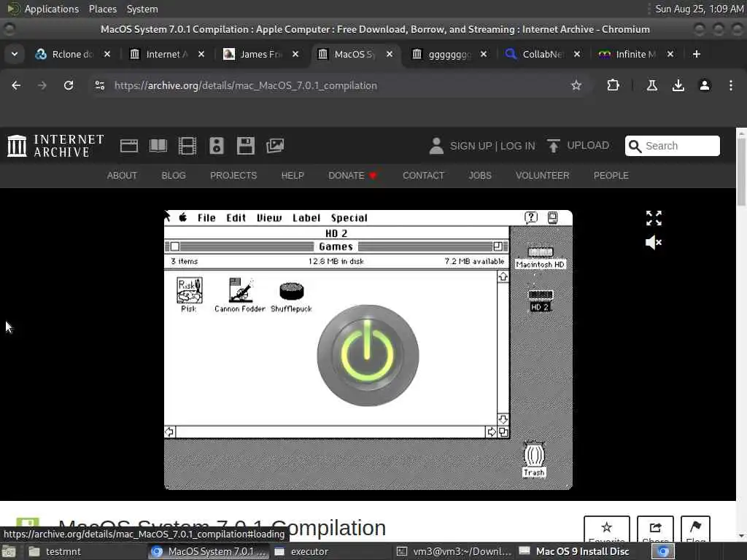Open the Chromium downloads icon
Viewport: 747px width, 560px height.
pyautogui.click(x=678, y=85)
